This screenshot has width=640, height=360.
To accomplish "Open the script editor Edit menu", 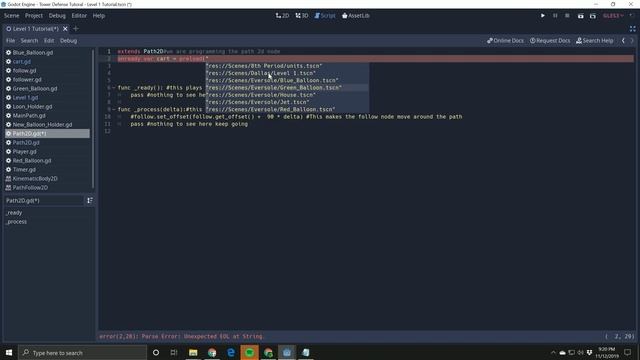I will 49,40.
